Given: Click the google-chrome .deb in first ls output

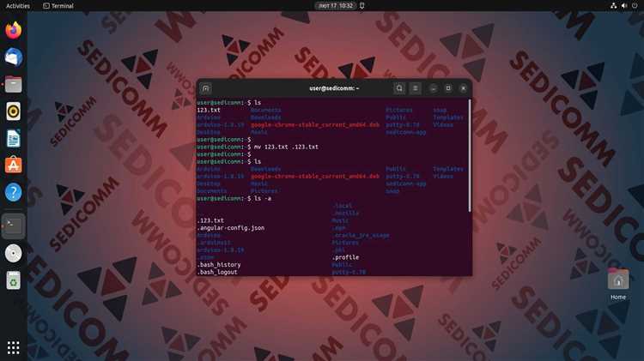Looking at the screenshot, I should click(x=315, y=124).
